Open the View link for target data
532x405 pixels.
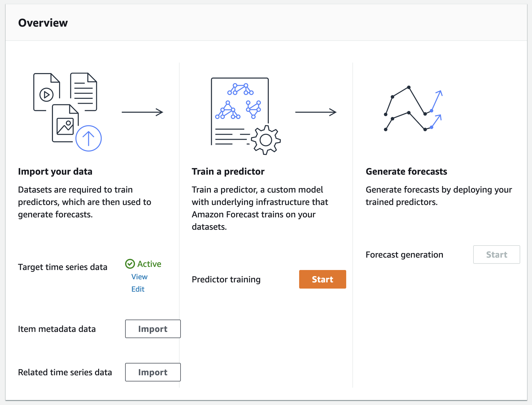tap(139, 277)
